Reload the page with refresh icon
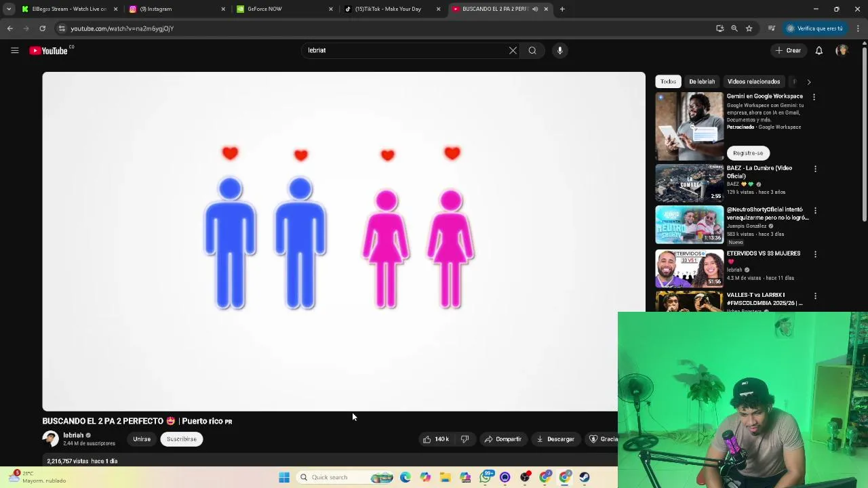This screenshot has width=868, height=488. click(42, 28)
